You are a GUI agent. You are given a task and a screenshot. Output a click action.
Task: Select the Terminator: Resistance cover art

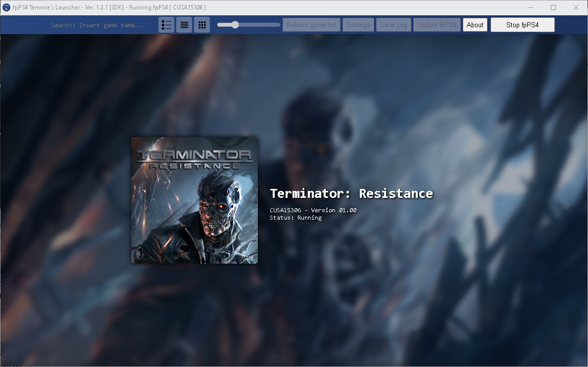click(x=194, y=200)
